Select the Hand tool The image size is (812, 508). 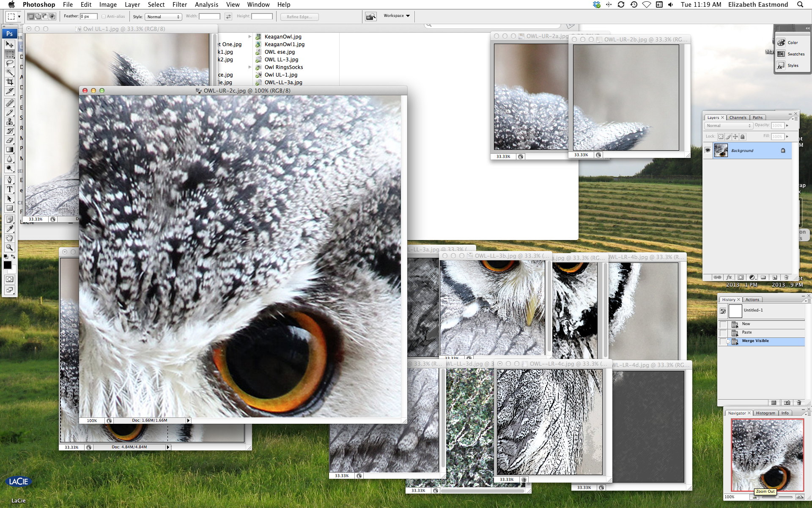pos(10,238)
